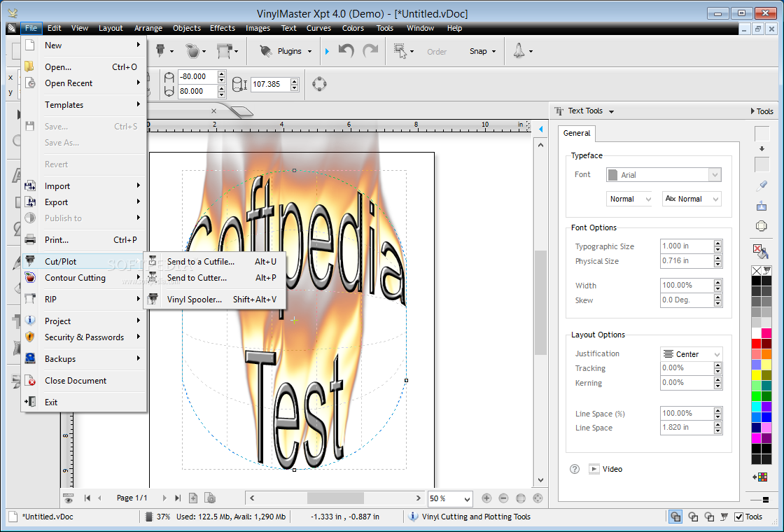This screenshot has width=784, height=532.
Task: Add a new page with the plus-page icon
Action: [x=193, y=498]
